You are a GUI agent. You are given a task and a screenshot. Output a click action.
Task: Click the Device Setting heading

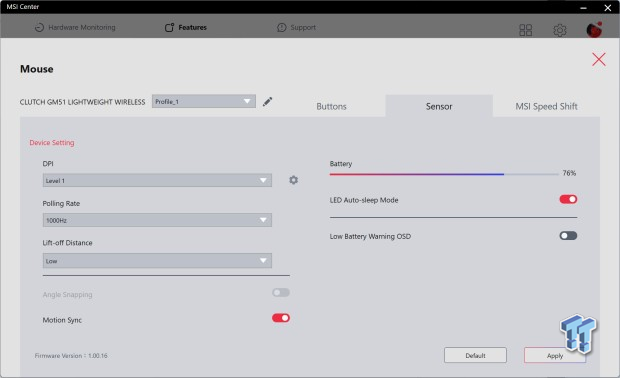(52, 143)
